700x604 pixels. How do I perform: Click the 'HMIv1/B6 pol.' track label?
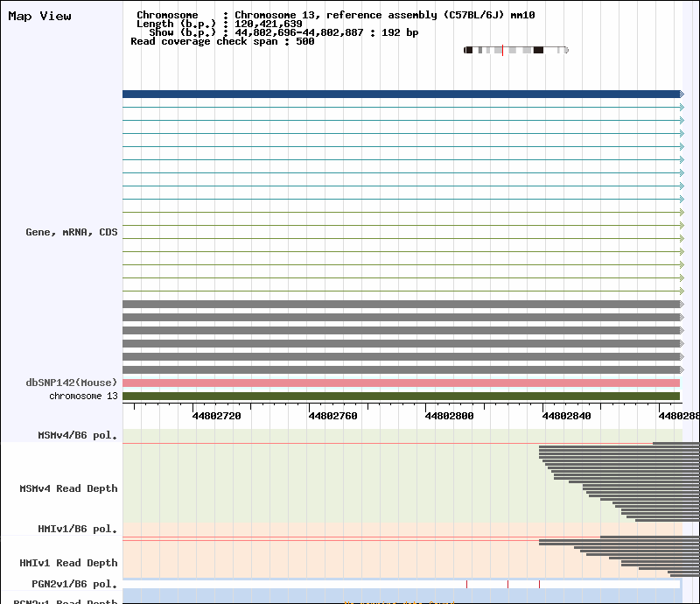tap(78, 529)
